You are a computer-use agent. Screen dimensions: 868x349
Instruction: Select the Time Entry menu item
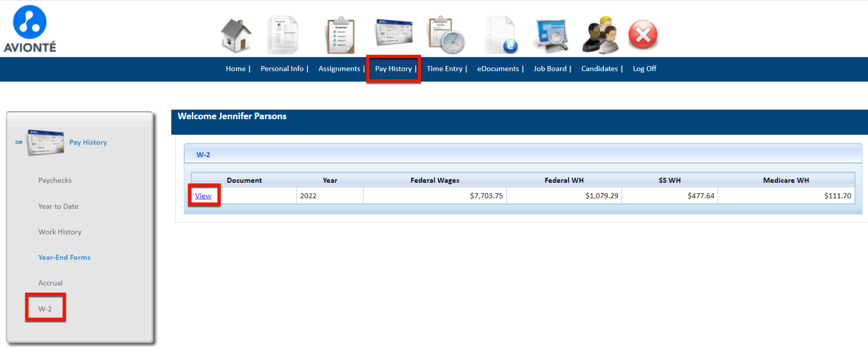click(x=445, y=69)
